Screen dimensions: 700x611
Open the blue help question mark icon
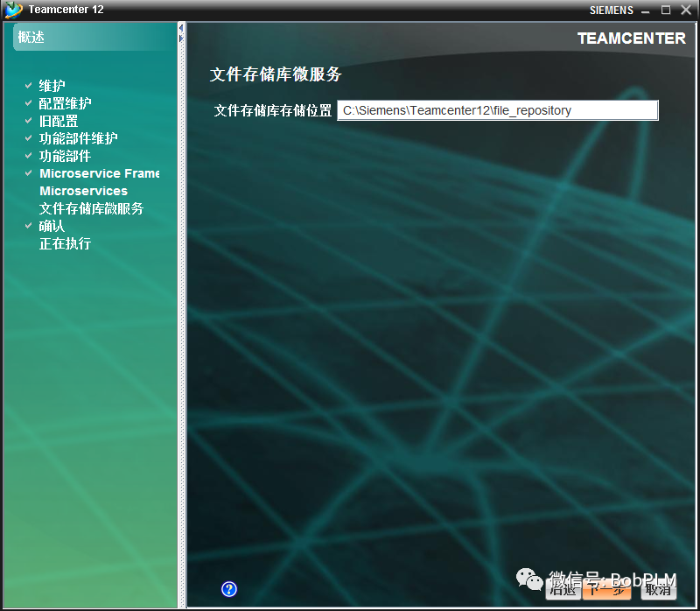(x=229, y=589)
